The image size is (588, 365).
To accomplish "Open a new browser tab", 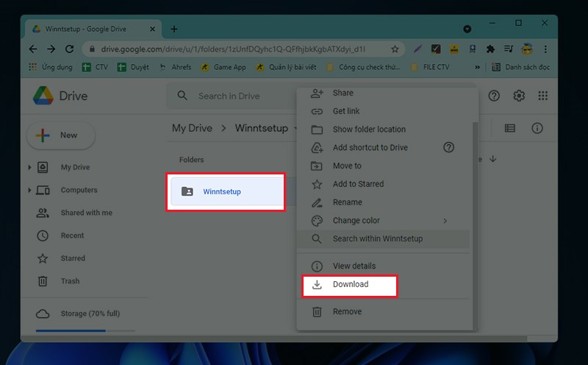I will [174, 29].
